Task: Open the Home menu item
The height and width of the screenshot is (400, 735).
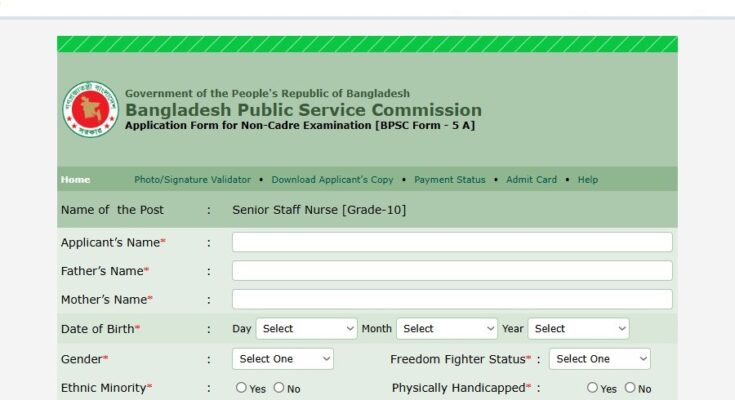Action: pos(75,180)
